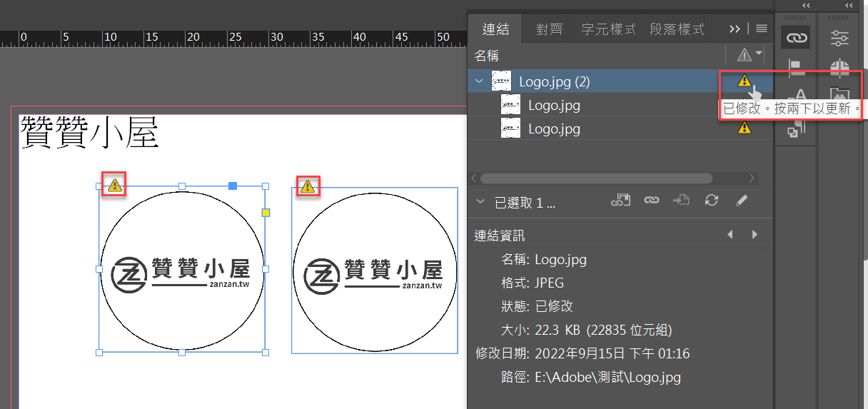The image size is (868, 409).
Task: Show more panel tabs with the >> arrows
Action: click(735, 29)
